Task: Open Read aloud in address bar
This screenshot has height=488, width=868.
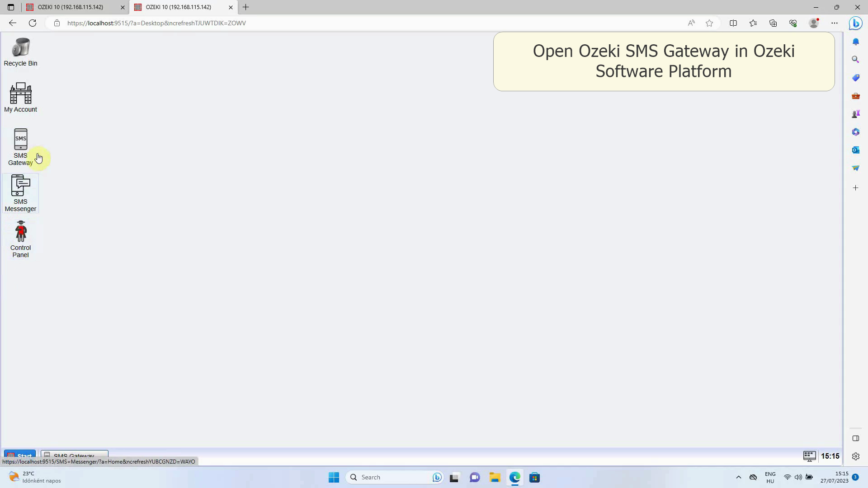Action: pyautogui.click(x=691, y=23)
